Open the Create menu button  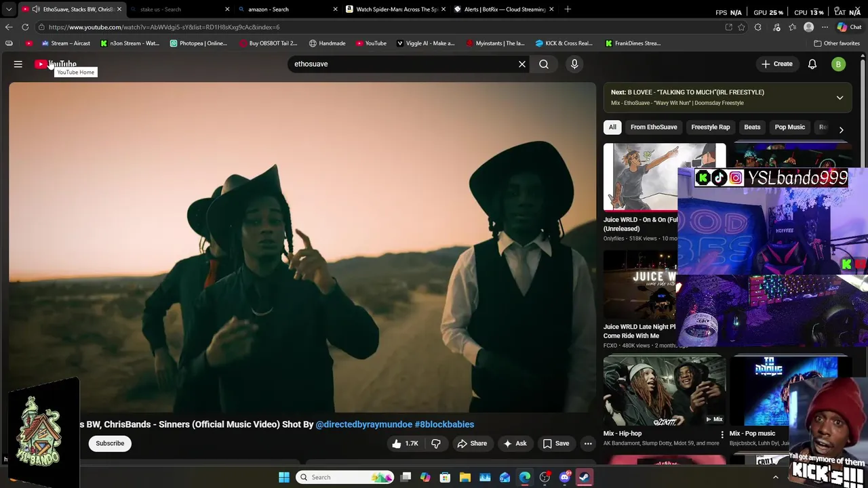[776, 64]
